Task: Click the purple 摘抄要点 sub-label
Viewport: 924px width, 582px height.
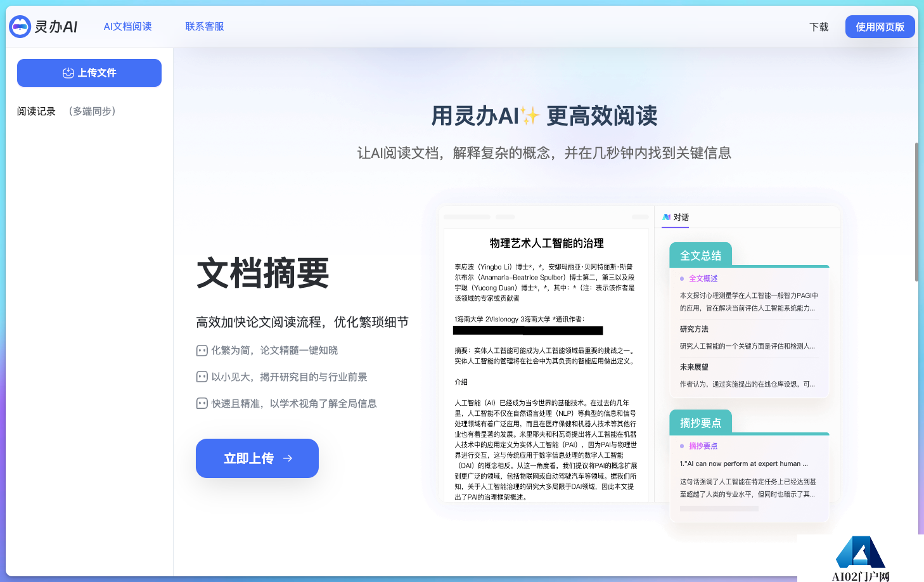Action: coord(703,446)
